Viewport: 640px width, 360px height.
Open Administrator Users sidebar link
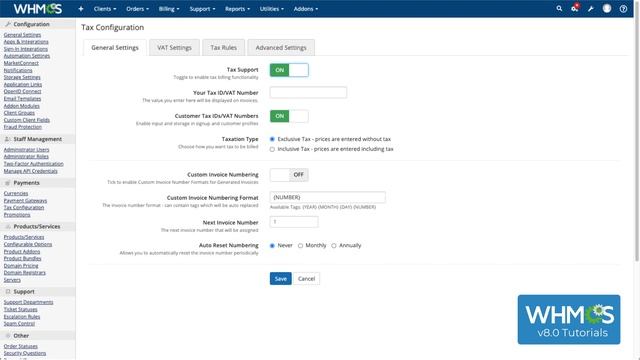pyautogui.click(x=26, y=150)
